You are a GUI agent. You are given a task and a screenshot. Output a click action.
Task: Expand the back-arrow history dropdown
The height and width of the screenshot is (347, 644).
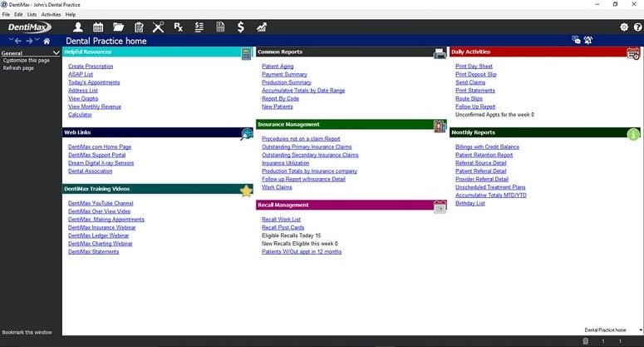[11, 39]
